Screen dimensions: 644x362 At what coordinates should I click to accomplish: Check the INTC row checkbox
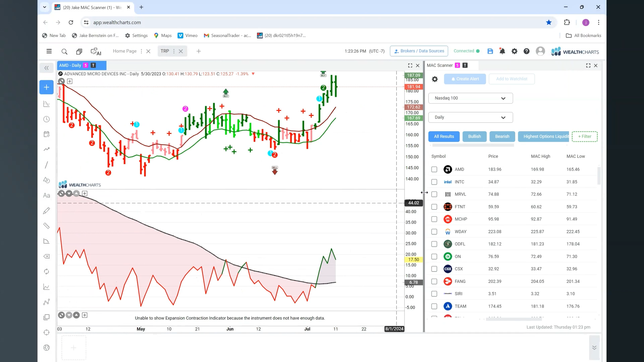coord(434,182)
